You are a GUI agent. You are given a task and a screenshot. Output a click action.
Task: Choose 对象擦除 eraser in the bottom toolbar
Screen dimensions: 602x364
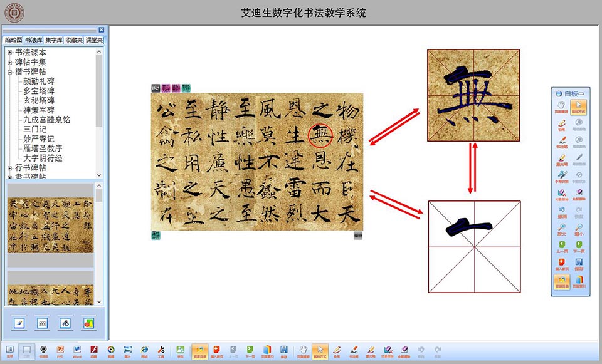[388, 351]
